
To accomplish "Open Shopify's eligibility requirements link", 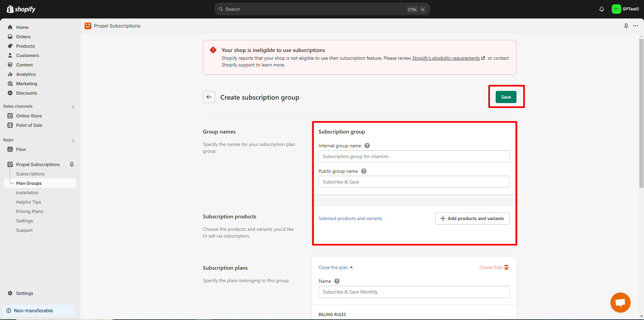I will click(446, 58).
